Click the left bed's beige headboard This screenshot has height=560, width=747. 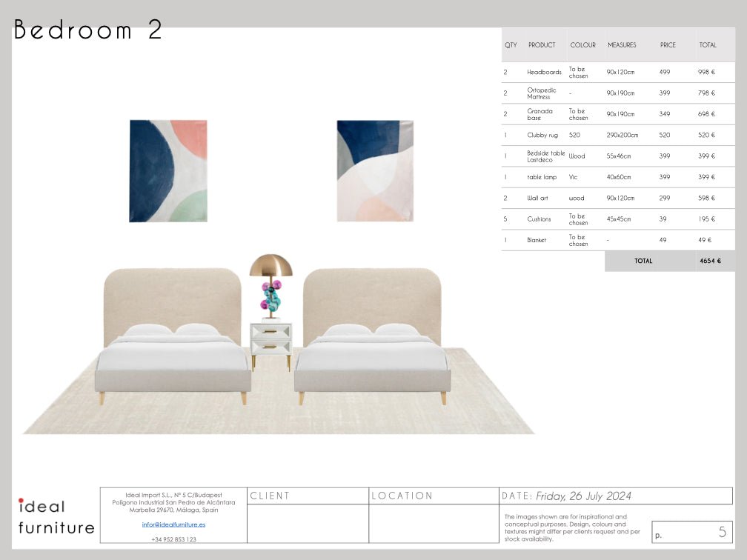click(172, 296)
